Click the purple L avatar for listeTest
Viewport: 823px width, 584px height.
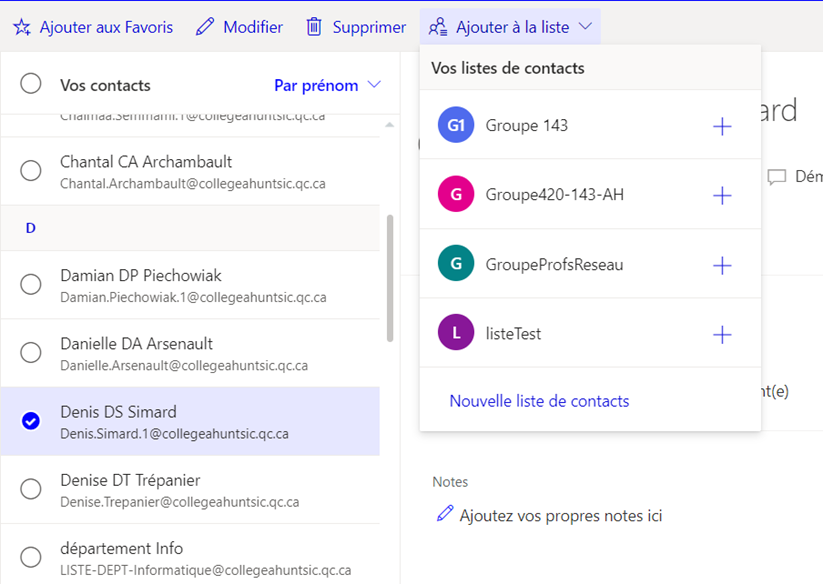pyautogui.click(x=456, y=334)
